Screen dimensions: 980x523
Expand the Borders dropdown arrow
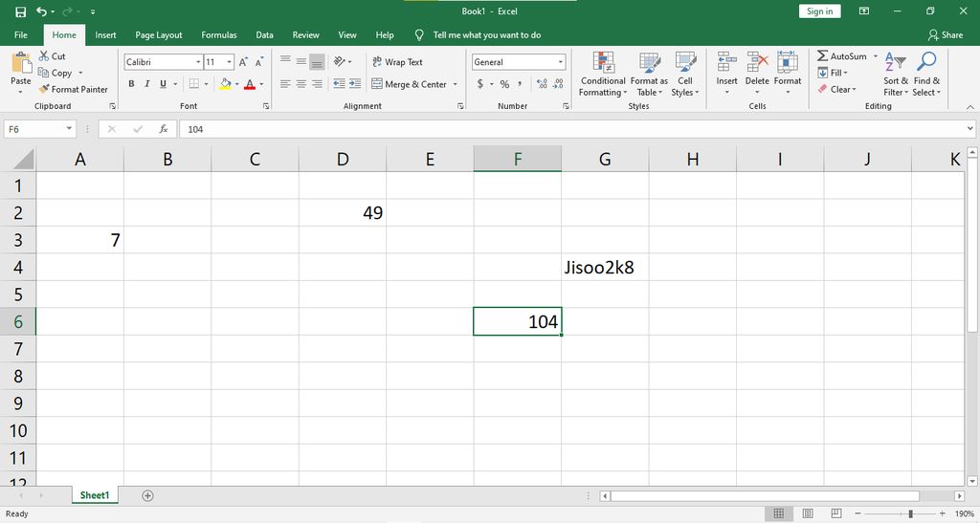(207, 84)
